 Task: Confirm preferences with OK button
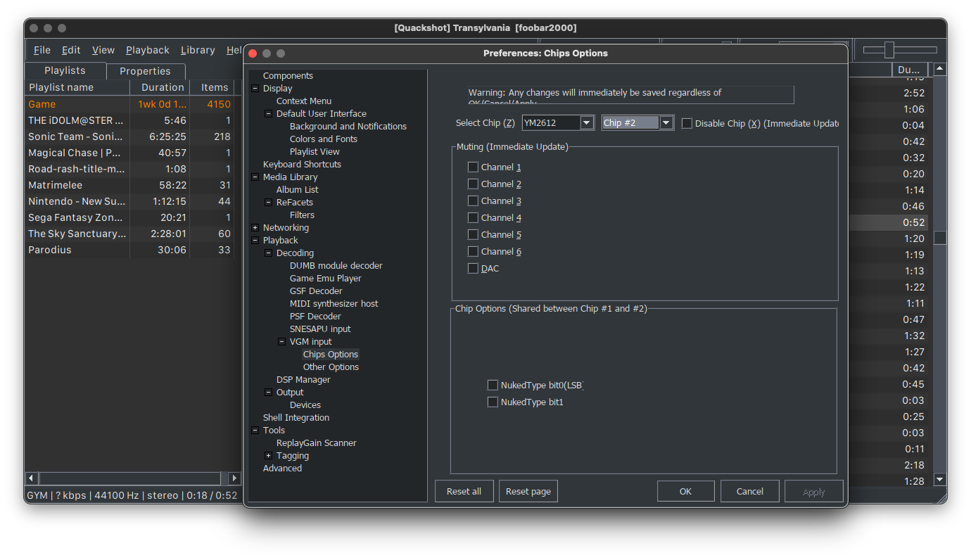point(685,492)
